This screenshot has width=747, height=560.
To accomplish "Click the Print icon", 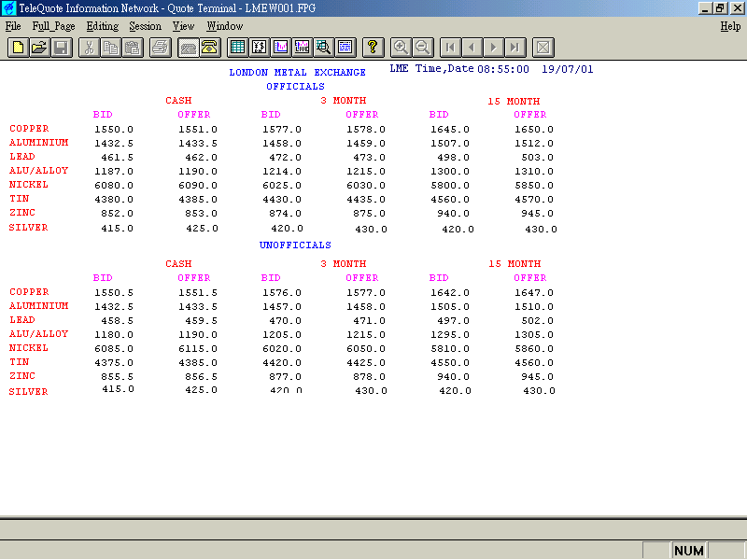I will click(x=161, y=48).
